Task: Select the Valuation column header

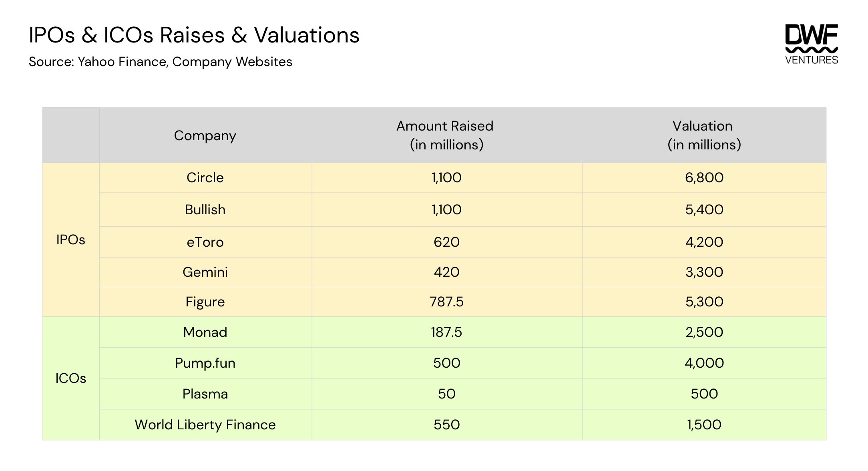Action: 704,135
